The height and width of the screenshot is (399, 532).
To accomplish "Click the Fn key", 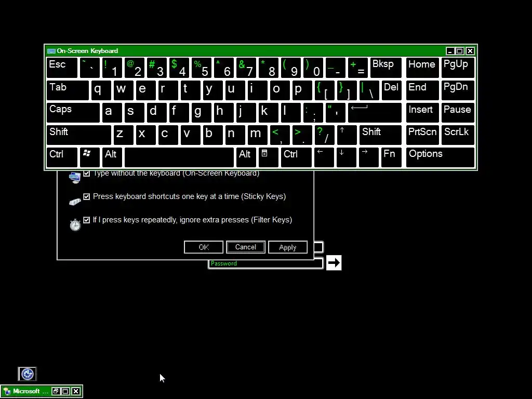I will click(391, 157).
